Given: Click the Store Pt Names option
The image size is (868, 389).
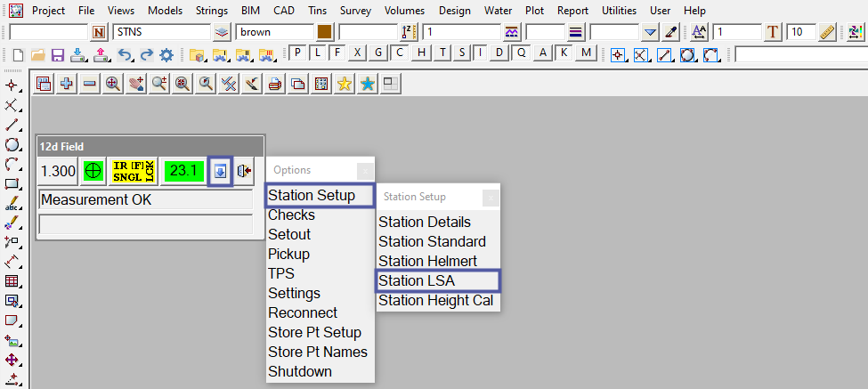Looking at the screenshot, I should 317,352.
